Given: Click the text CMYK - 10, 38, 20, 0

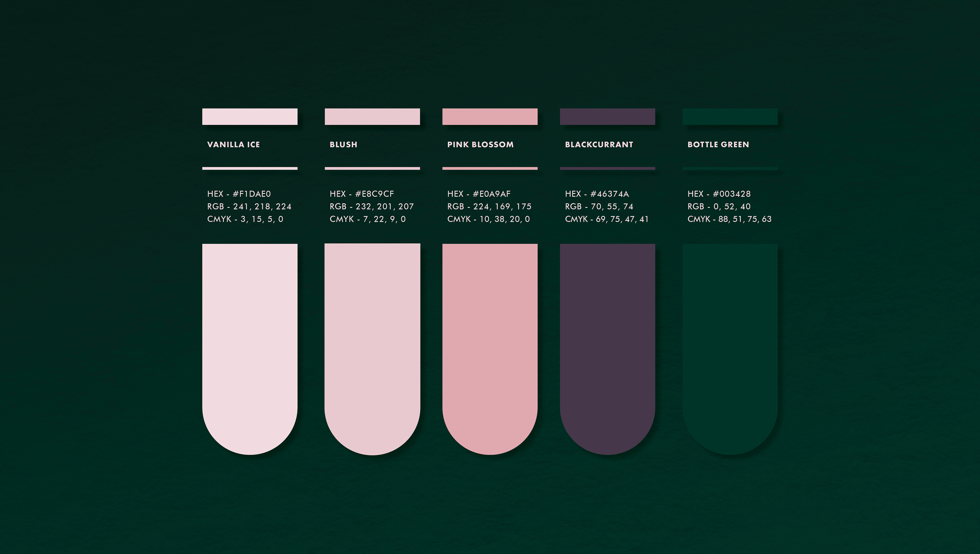Looking at the screenshot, I should pos(489,219).
